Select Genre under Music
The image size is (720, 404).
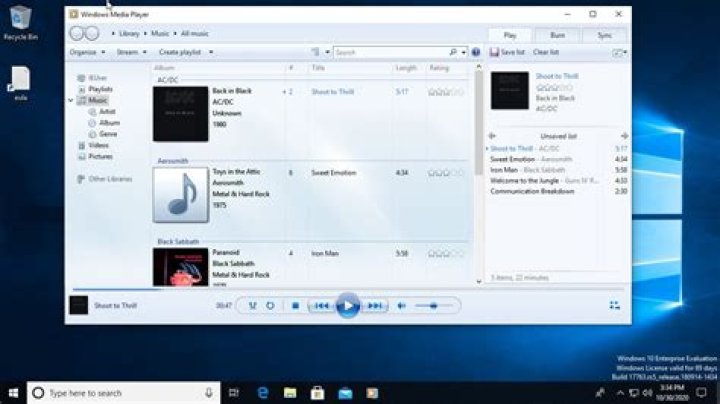pos(108,134)
